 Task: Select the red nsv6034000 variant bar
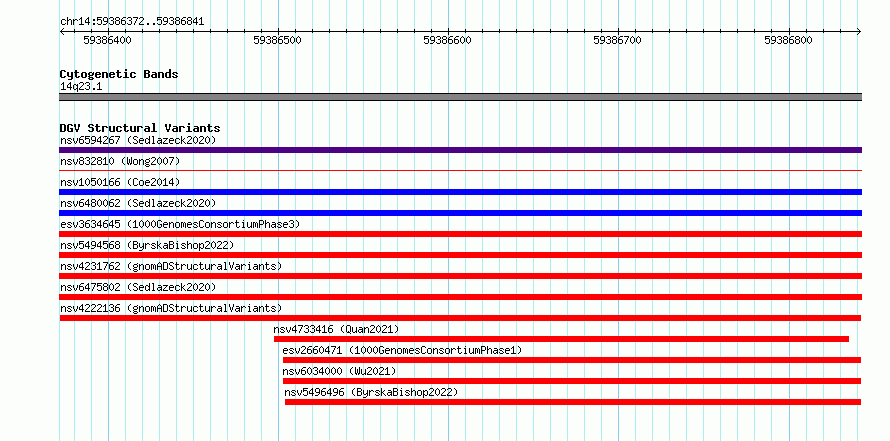point(572,381)
